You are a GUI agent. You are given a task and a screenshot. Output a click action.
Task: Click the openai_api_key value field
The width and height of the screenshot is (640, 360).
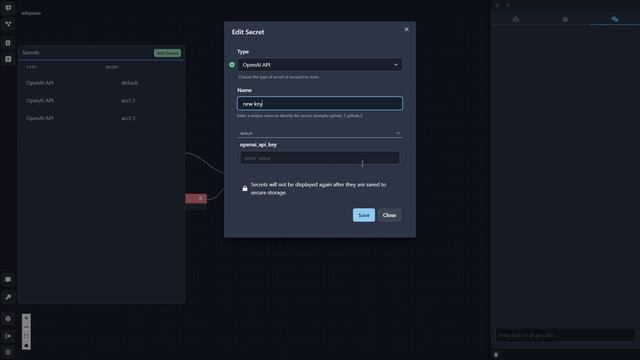[x=320, y=158]
